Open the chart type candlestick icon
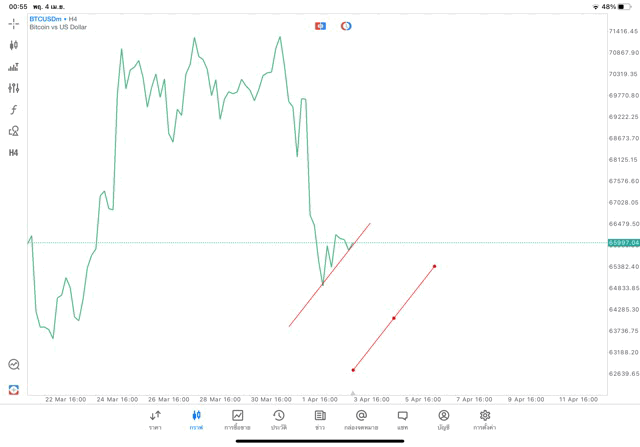Viewport: 640px width, 447px height. pos(14,45)
